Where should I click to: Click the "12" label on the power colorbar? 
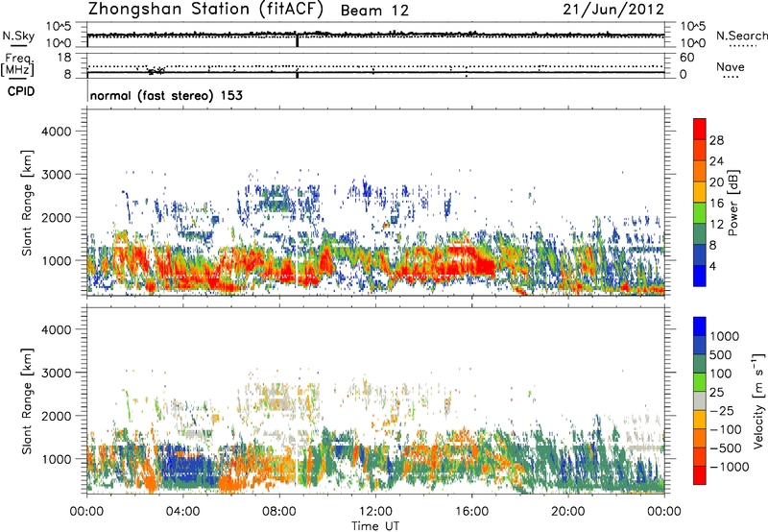tap(716, 225)
